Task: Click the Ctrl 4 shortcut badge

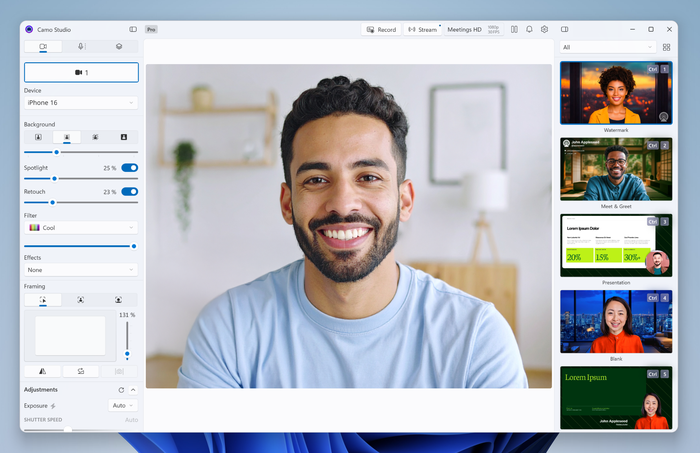Action: 658,298
